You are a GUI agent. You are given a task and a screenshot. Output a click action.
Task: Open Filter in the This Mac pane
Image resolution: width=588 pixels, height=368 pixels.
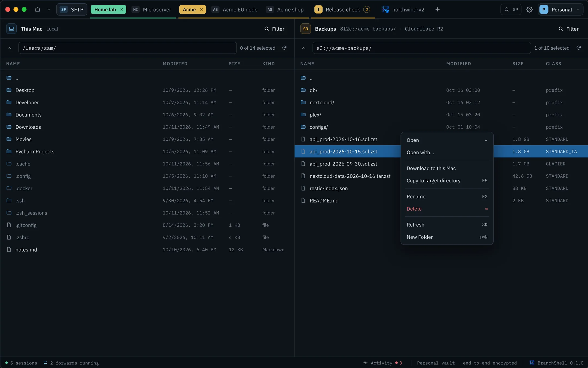pyautogui.click(x=274, y=29)
